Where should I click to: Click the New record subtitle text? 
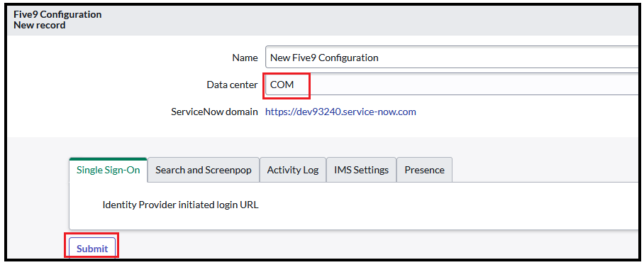tap(40, 25)
